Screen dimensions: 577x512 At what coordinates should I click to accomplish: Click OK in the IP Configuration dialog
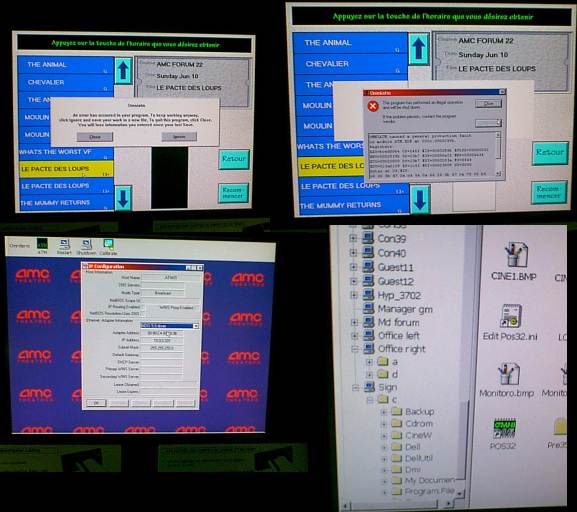[96, 403]
